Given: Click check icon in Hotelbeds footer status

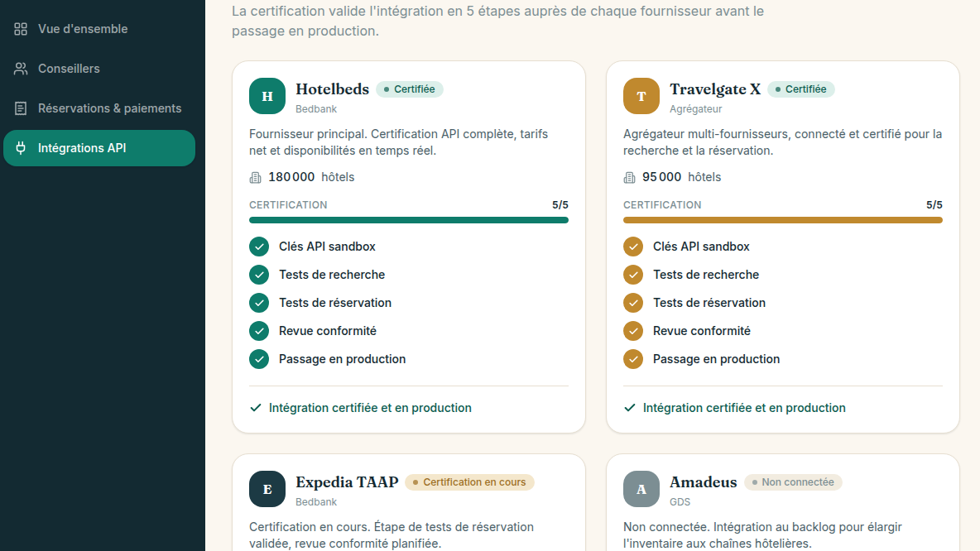Looking at the screenshot, I should pos(255,408).
